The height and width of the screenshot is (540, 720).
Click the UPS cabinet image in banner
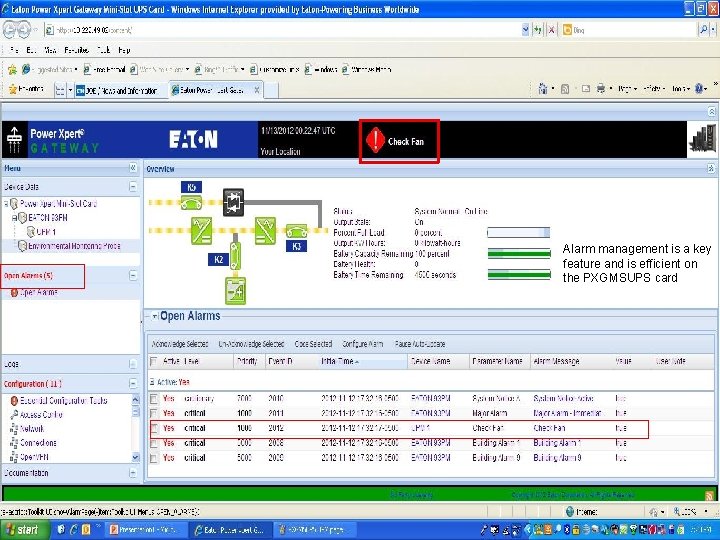pyautogui.click(x=702, y=140)
